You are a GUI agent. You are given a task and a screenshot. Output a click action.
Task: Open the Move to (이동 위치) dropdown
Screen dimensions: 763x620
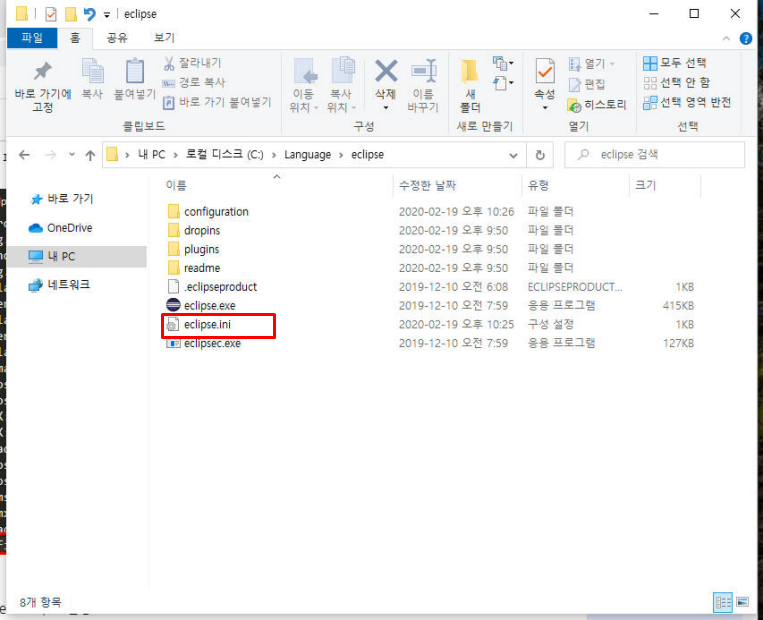[304, 86]
